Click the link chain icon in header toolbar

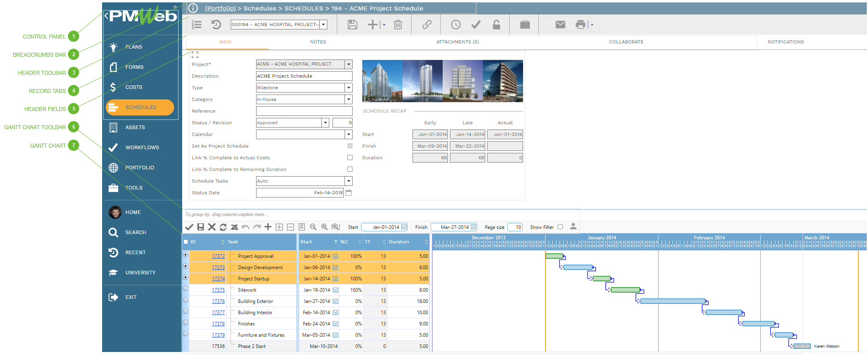427,25
